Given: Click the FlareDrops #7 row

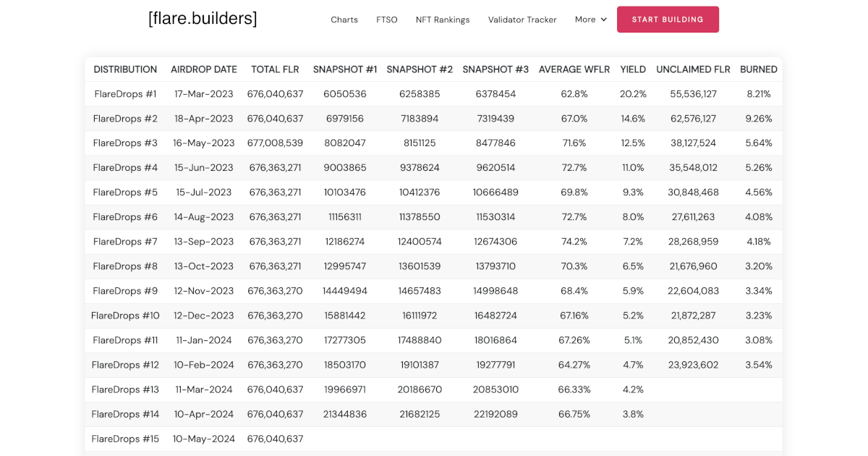Looking at the screenshot, I should (125, 241).
